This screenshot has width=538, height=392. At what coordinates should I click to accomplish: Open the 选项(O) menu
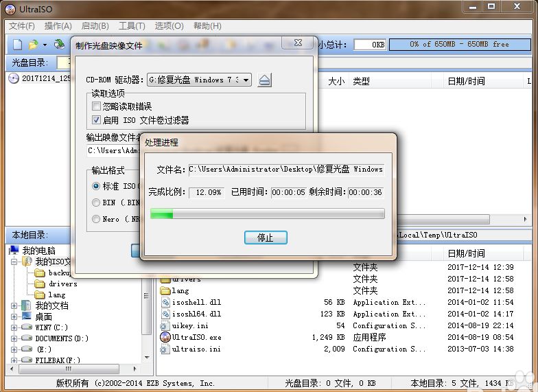[169, 26]
